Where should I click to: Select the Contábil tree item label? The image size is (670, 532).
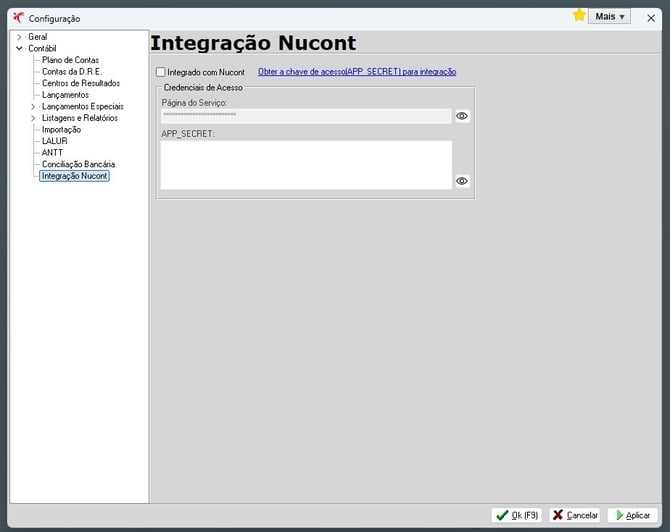point(42,48)
